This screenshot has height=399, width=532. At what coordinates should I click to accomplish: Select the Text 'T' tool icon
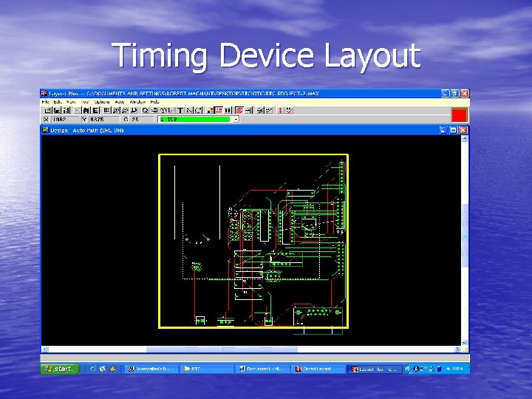click(x=180, y=110)
